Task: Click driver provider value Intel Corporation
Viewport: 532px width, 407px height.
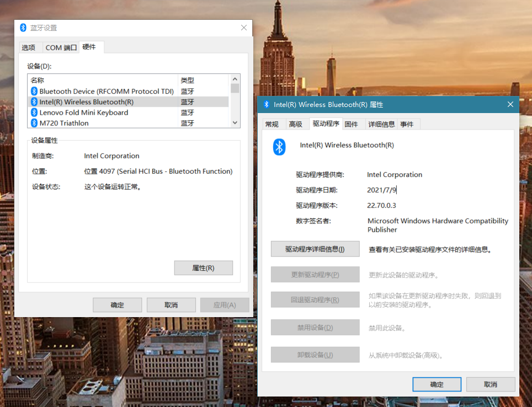Action: [395, 175]
